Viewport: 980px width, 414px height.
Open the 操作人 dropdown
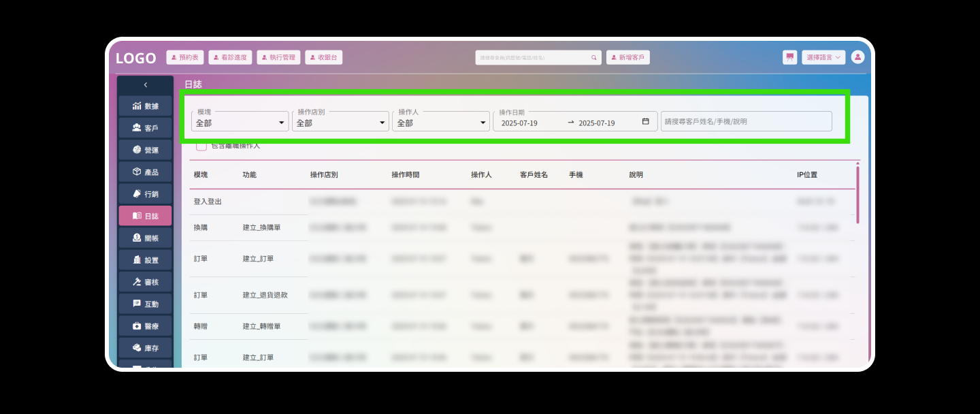pyautogui.click(x=440, y=123)
